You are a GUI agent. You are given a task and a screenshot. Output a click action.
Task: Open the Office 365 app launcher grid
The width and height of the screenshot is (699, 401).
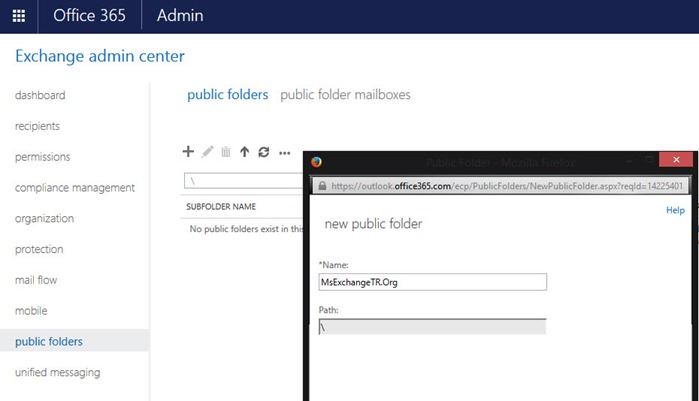[19, 16]
